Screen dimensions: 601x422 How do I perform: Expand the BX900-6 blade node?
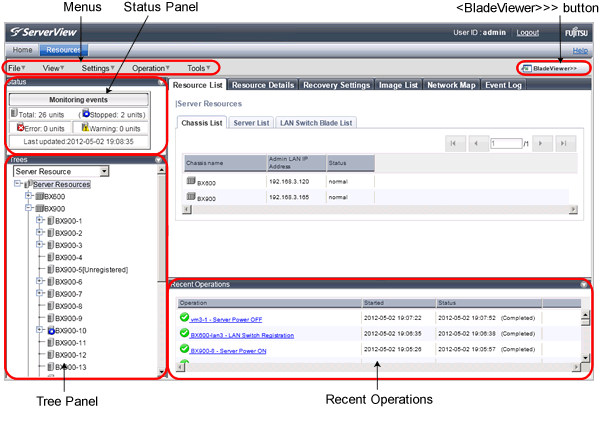pyautogui.click(x=39, y=281)
